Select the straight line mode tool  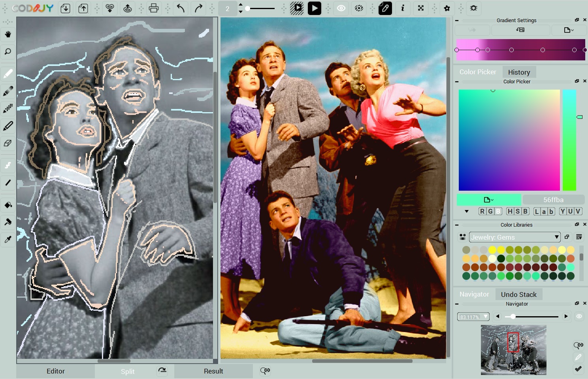click(8, 182)
